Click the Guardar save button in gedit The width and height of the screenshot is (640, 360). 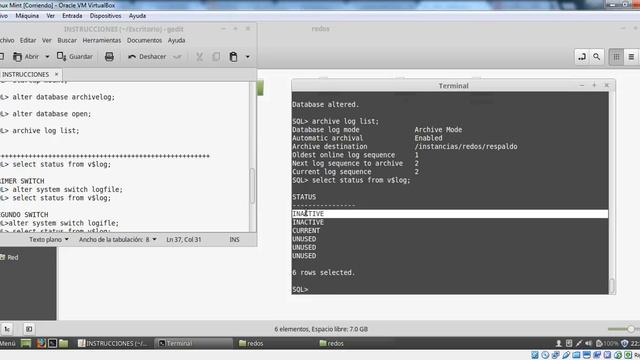[x=75, y=57]
